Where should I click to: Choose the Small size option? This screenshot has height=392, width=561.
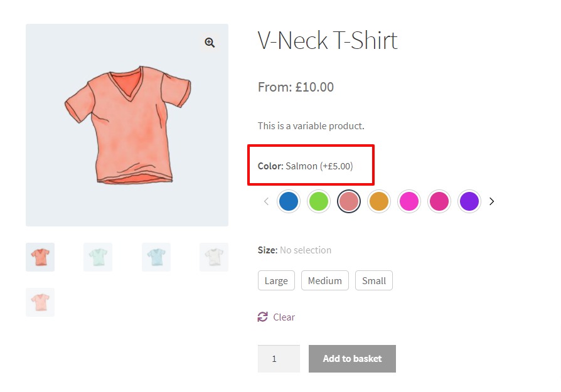(x=374, y=280)
